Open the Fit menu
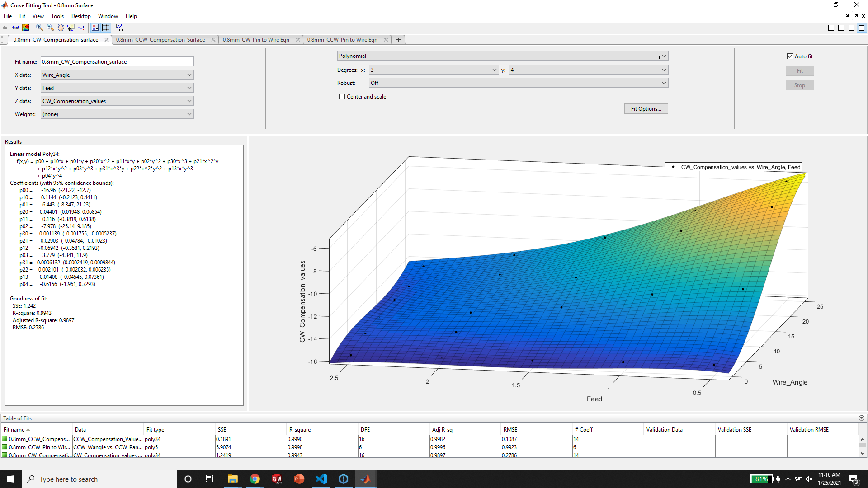 pos(22,16)
